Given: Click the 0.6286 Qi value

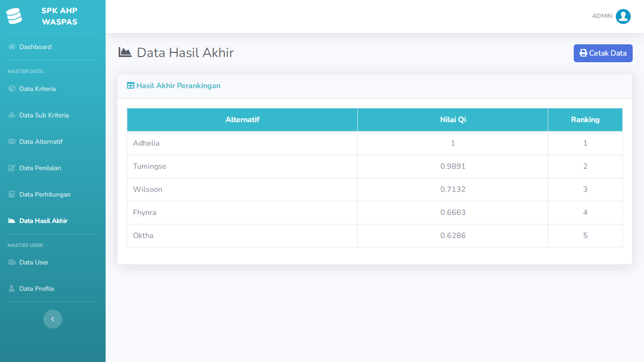Looking at the screenshot, I should point(453,236).
